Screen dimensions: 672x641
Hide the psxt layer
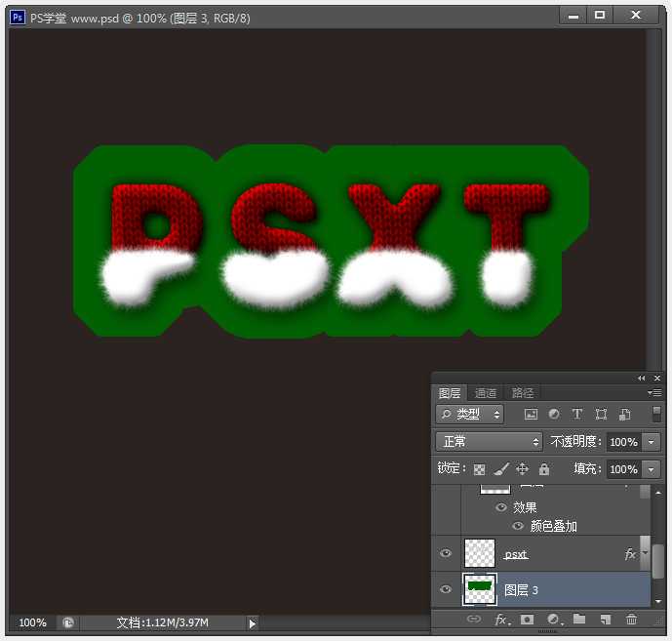point(446,554)
